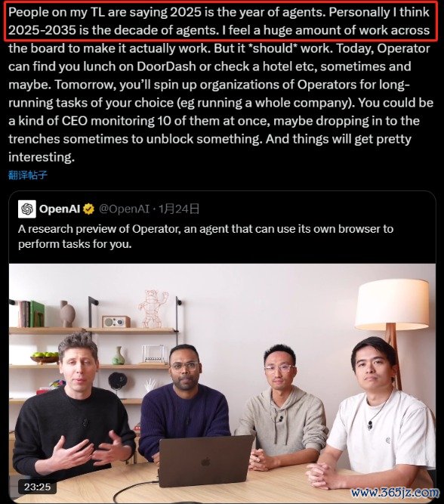Open the 1月24日 post date timestamp

point(179,209)
